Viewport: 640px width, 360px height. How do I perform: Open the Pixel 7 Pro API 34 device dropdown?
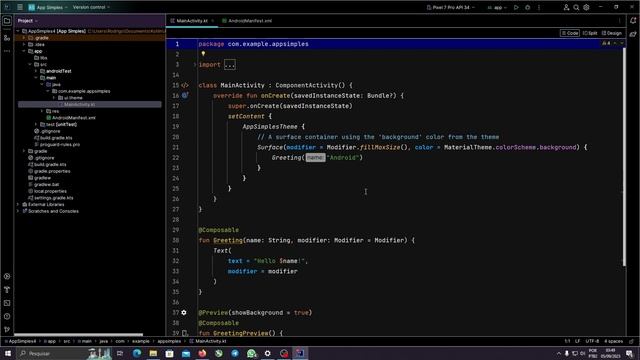coord(451,7)
